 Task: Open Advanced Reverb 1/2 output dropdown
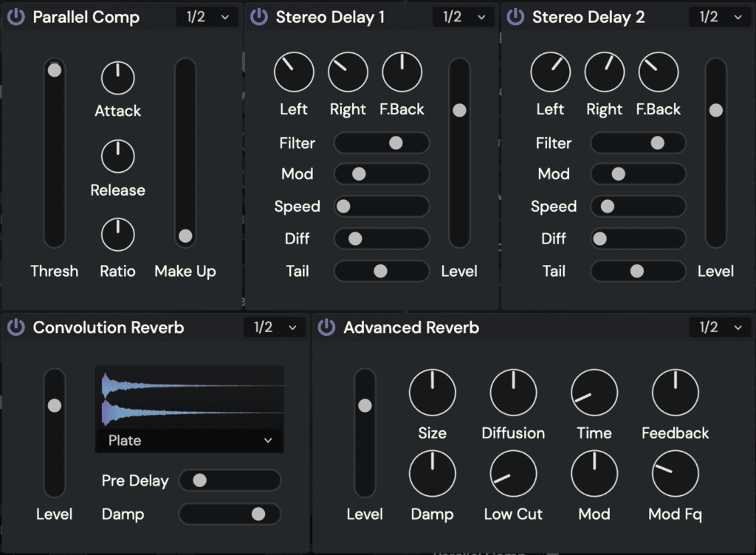(721, 327)
